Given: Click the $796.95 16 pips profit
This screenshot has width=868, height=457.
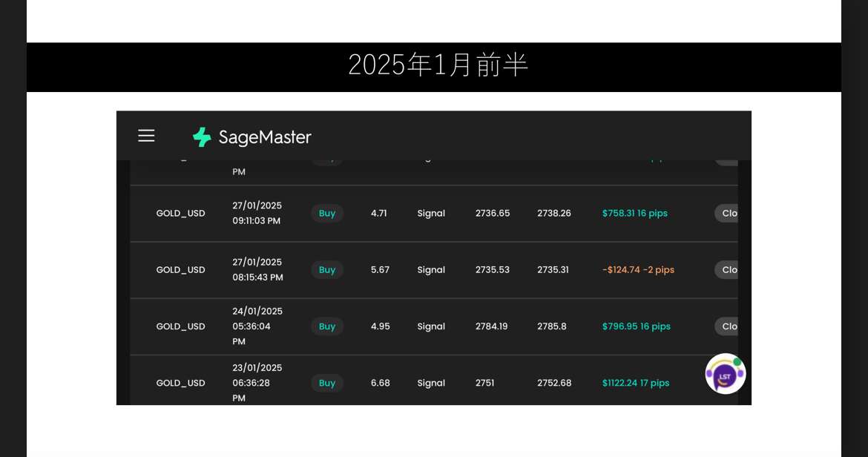Looking at the screenshot, I should coord(636,326).
